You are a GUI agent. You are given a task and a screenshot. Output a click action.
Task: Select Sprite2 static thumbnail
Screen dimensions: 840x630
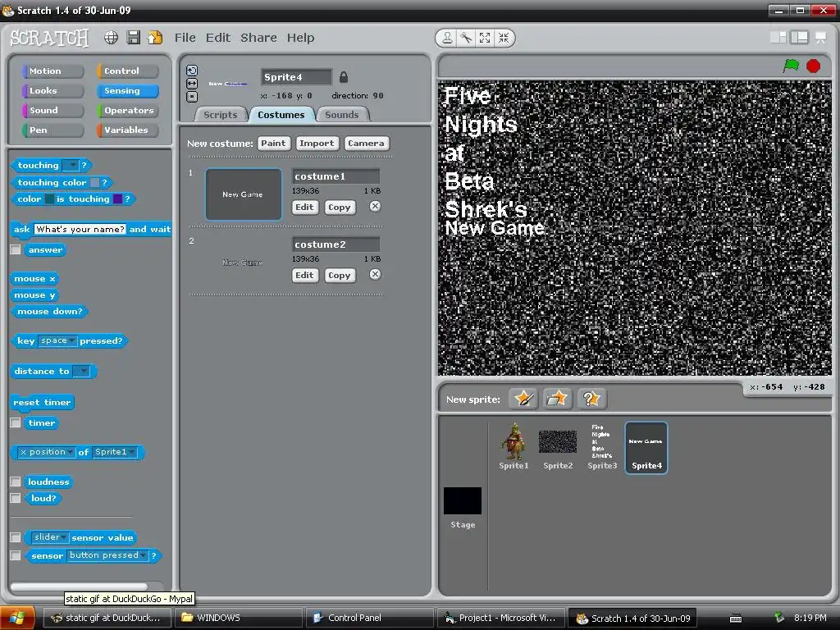pyautogui.click(x=558, y=446)
